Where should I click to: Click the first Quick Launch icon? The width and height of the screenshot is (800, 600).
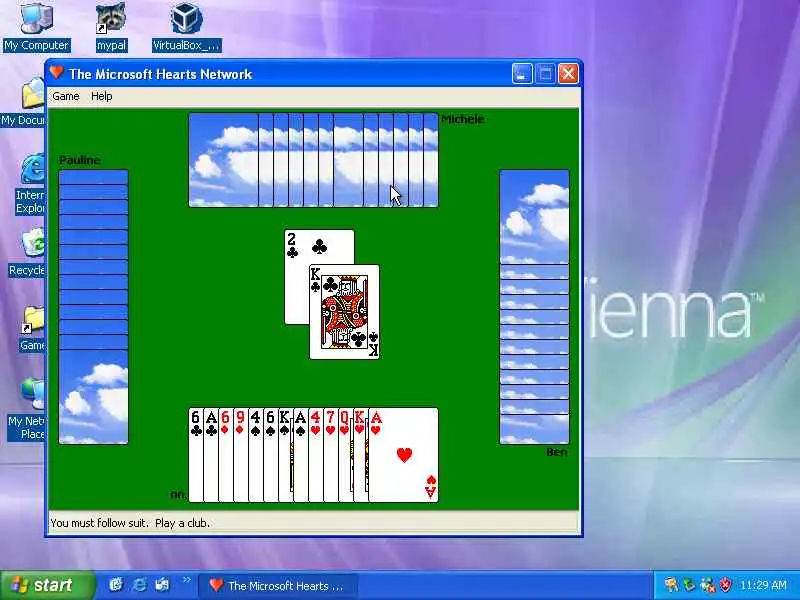(116, 585)
